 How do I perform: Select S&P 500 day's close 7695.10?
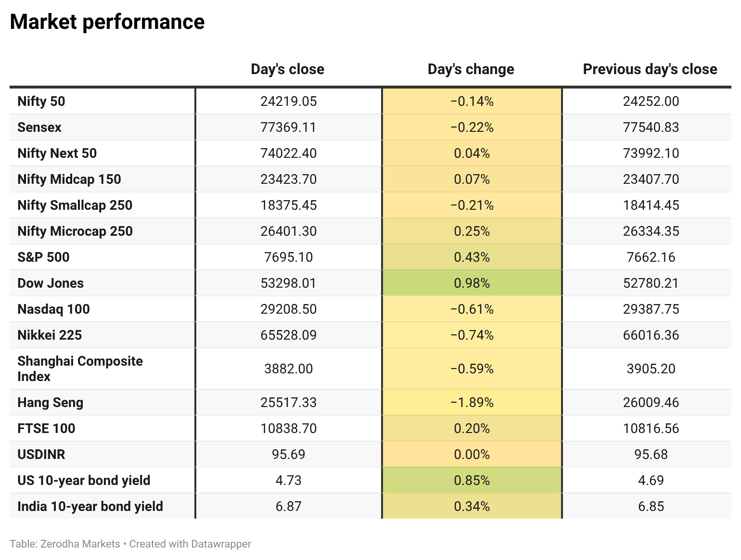pos(289,257)
